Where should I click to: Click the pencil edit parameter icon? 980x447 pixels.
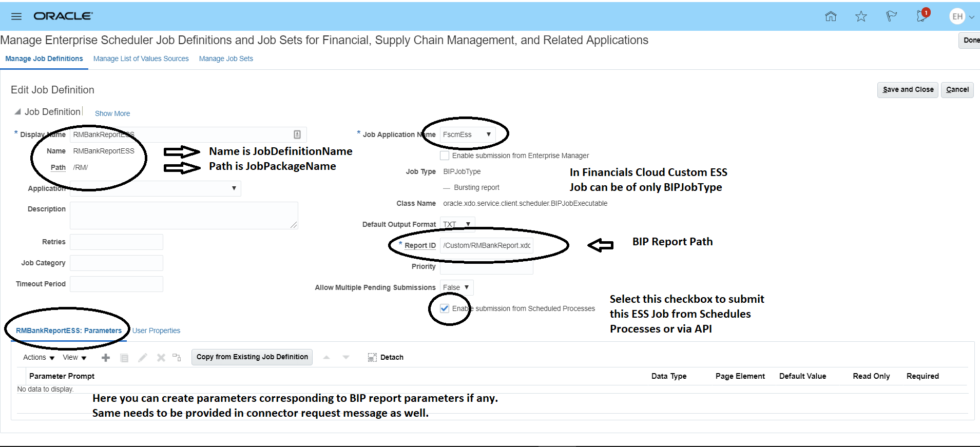click(143, 358)
